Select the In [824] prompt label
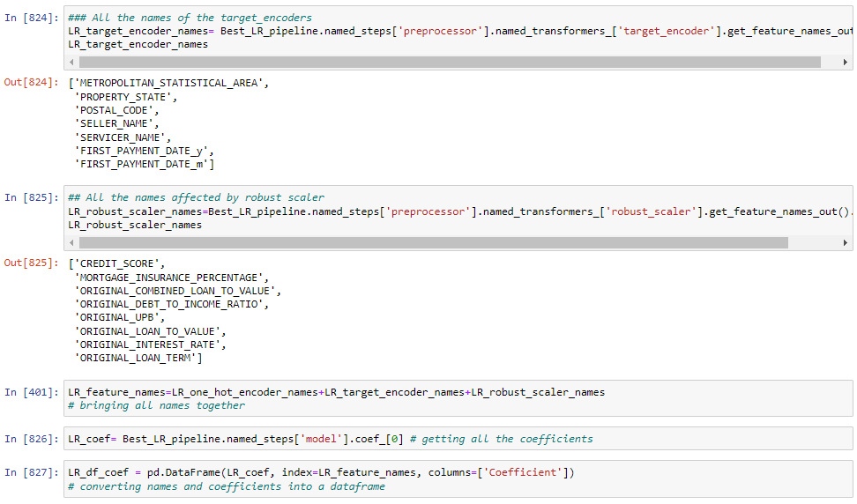The height and width of the screenshot is (504, 857). click(x=31, y=18)
